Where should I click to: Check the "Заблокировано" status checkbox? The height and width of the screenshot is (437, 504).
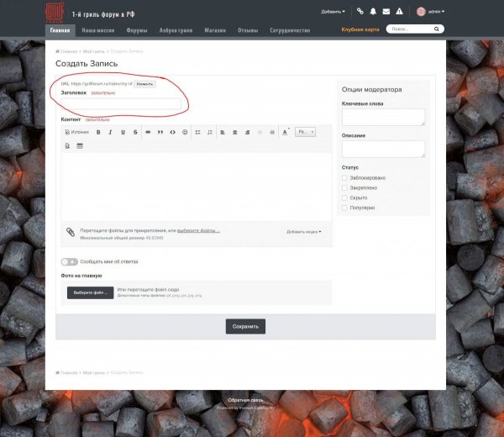click(x=344, y=177)
